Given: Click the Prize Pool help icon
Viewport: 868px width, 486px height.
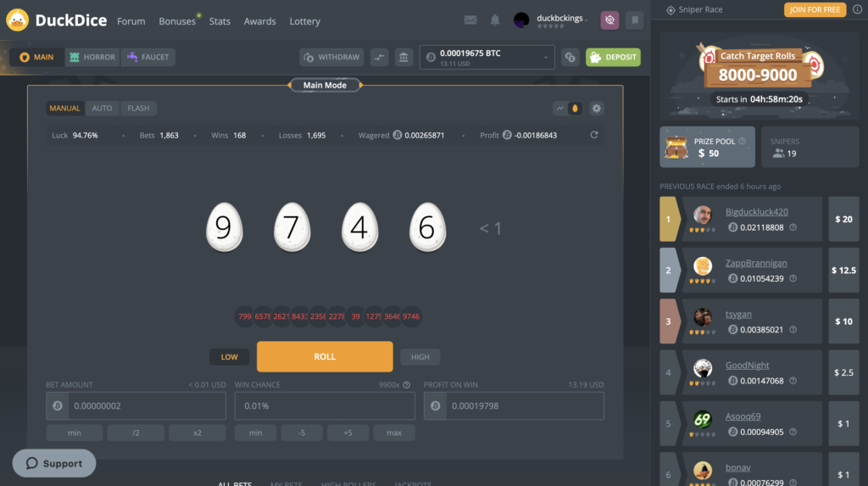Looking at the screenshot, I should [x=742, y=141].
